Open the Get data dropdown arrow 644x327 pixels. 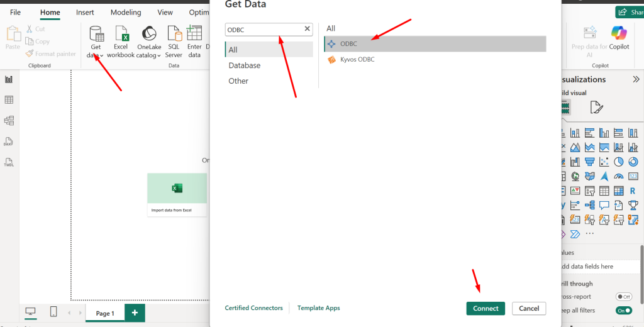[102, 55]
